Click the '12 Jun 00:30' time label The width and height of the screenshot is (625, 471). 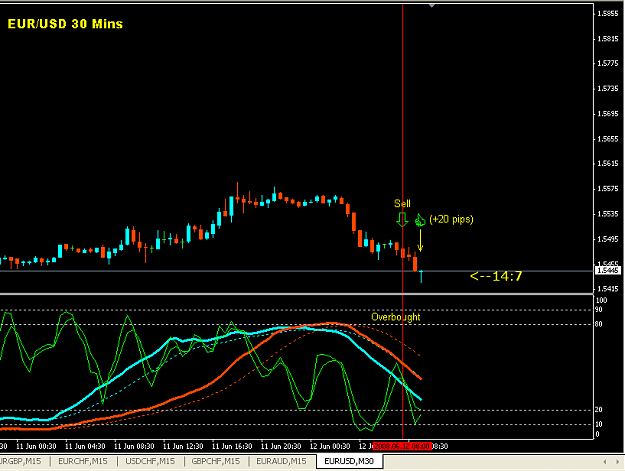pyautogui.click(x=330, y=446)
